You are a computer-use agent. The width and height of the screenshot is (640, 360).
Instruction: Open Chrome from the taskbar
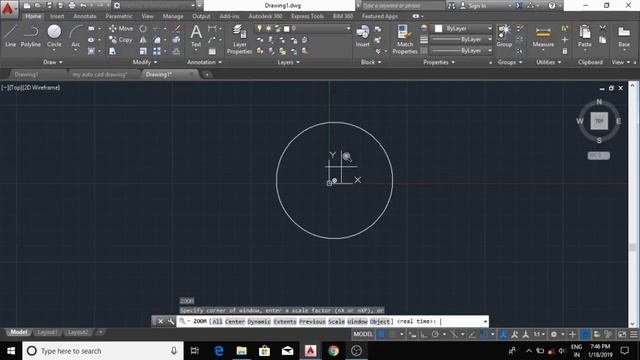coord(333,351)
